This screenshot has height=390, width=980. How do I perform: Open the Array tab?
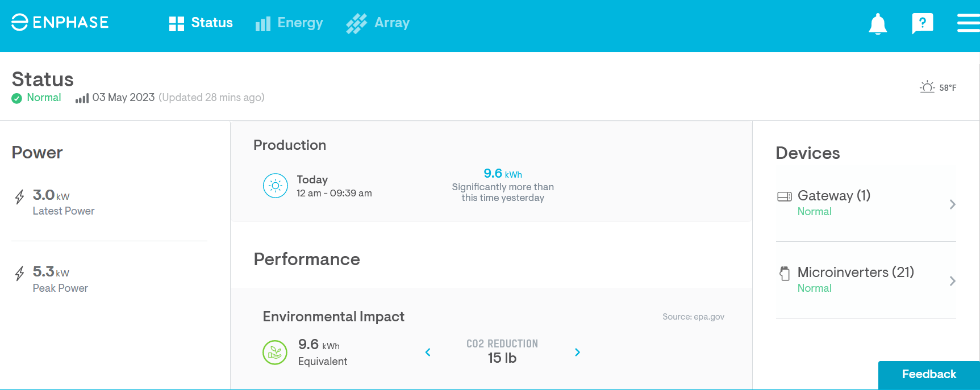(378, 23)
